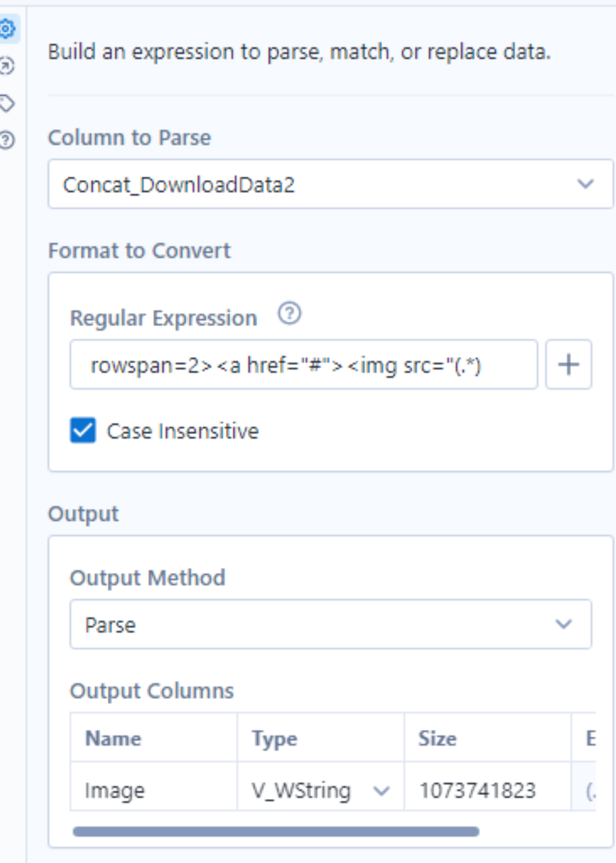Click the Size value 1073741823 cell
This screenshot has height=863, width=616.
pyautogui.click(x=486, y=790)
